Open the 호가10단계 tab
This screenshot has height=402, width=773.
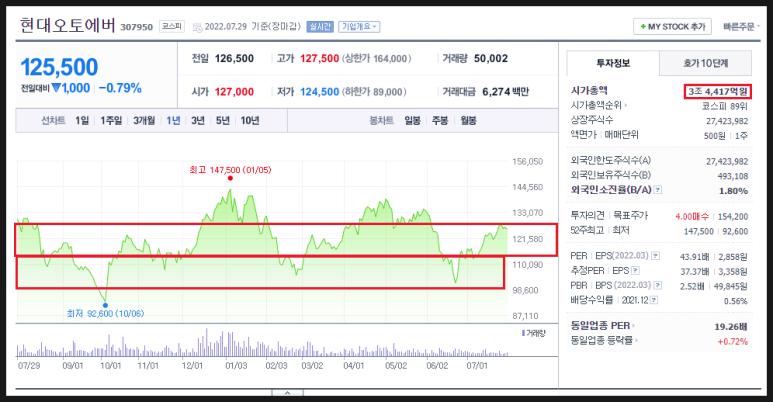705,63
